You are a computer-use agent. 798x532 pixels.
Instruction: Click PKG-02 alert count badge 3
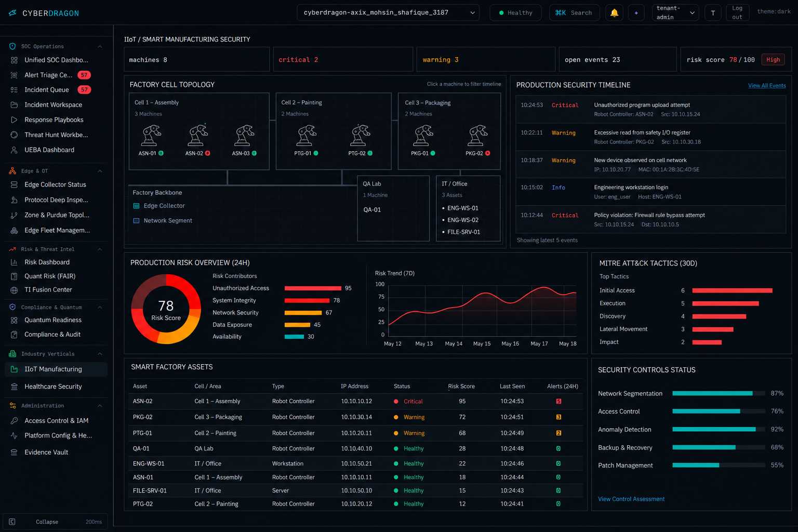(x=558, y=417)
